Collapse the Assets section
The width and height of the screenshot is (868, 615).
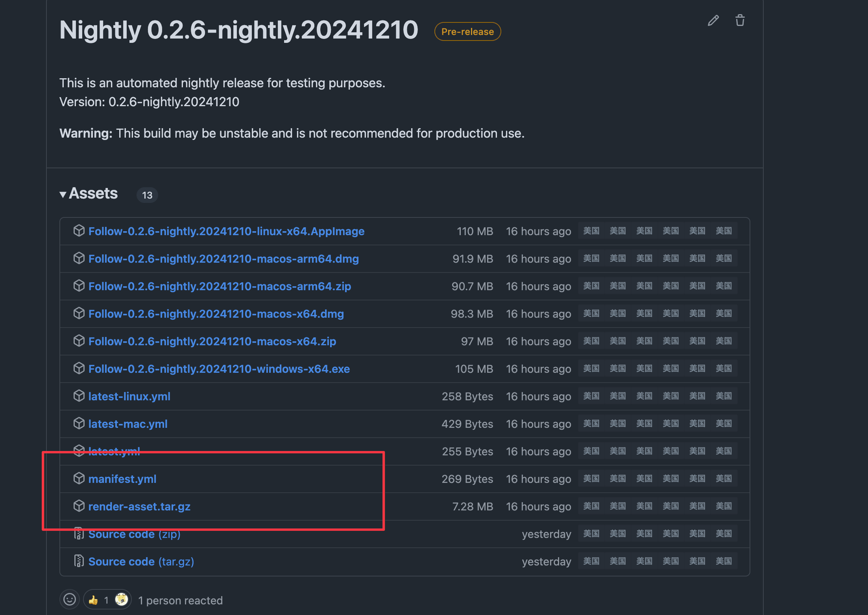[x=89, y=193]
